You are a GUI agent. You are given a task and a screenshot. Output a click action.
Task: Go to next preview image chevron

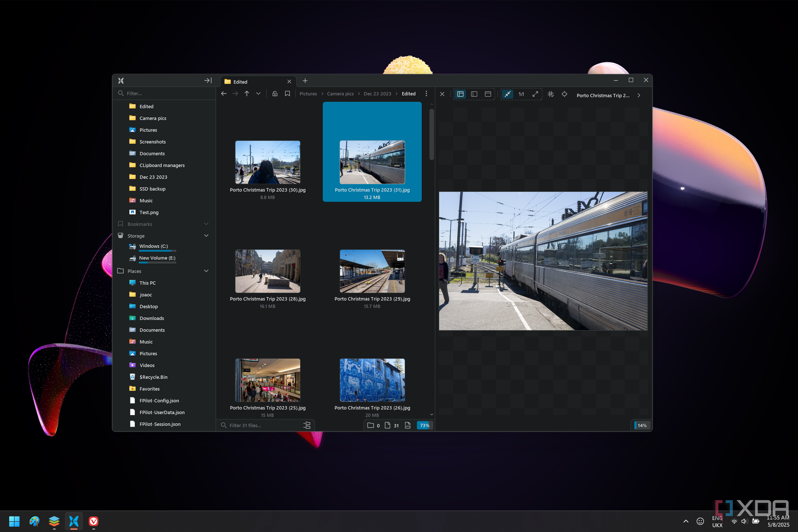[639, 95]
